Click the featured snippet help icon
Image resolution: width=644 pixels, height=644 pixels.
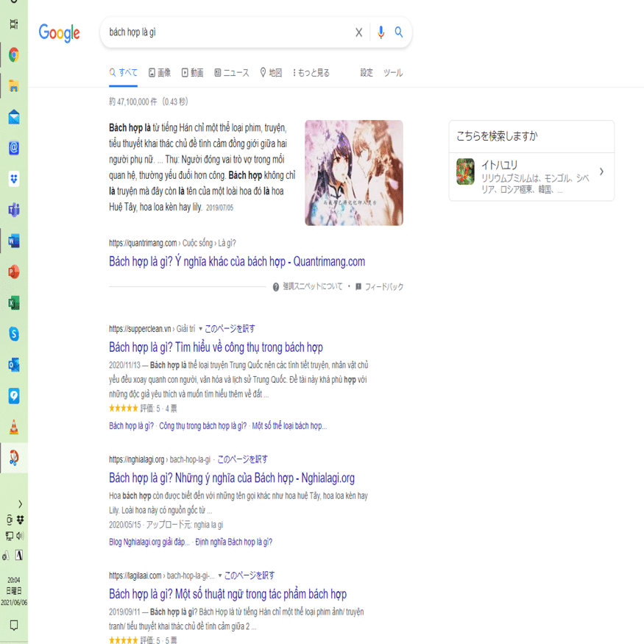pos(276,287)
